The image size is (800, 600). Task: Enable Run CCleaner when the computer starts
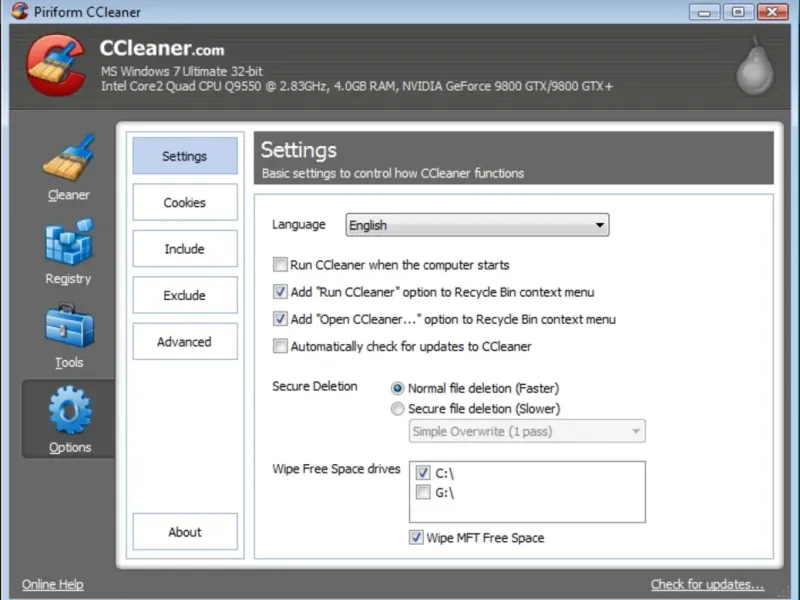tap(280, 264)
